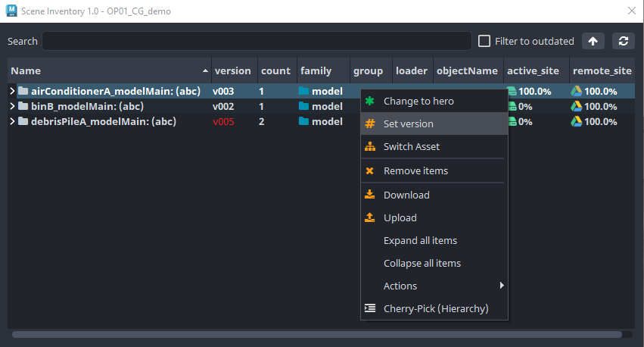Sort by the version column header

pyautogui.click(x=235, y=70)
